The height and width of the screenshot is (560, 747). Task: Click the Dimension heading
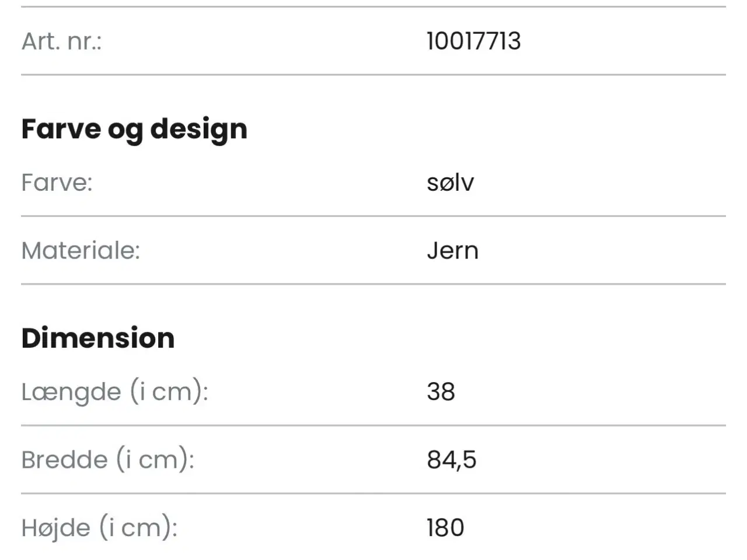pyautogui.click(x=98, y=338)
